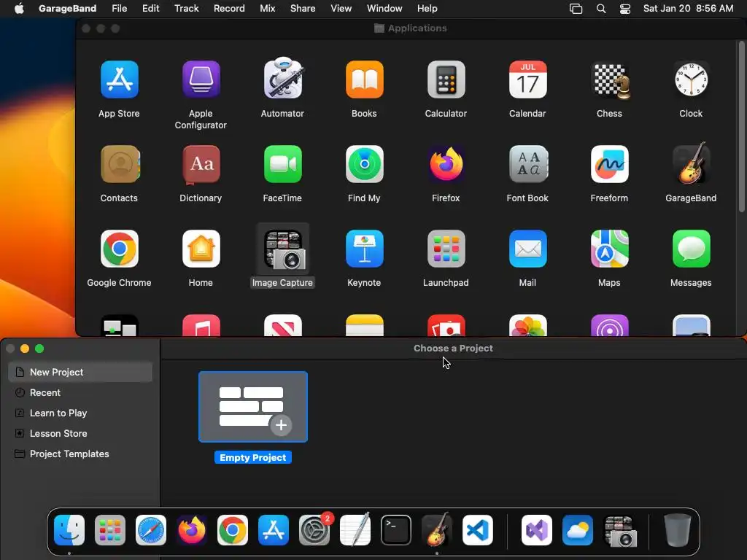The width and height of the screenshot is (747, 560).
Task: Select the Maps app icon
Action: (x=610, y=249)
